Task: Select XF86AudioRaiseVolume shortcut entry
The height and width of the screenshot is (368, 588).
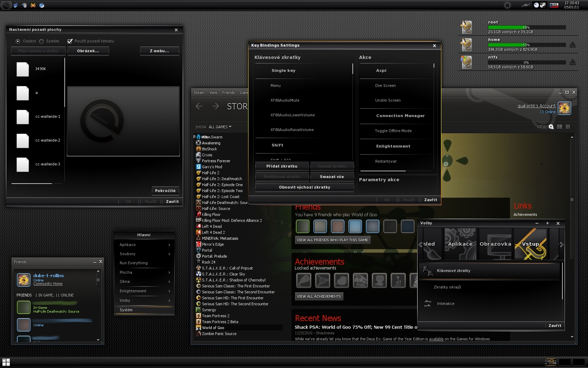Action: (292, 130)
